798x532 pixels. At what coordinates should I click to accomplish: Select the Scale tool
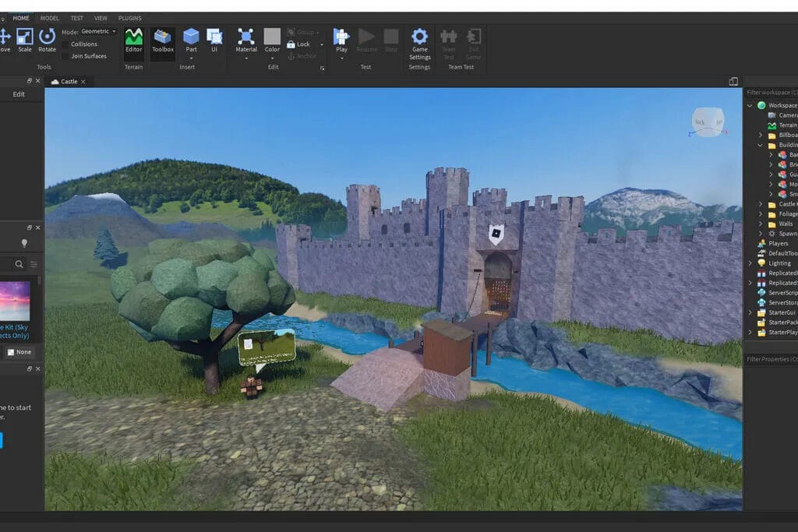pyautogui.click(x=26, y=37)
